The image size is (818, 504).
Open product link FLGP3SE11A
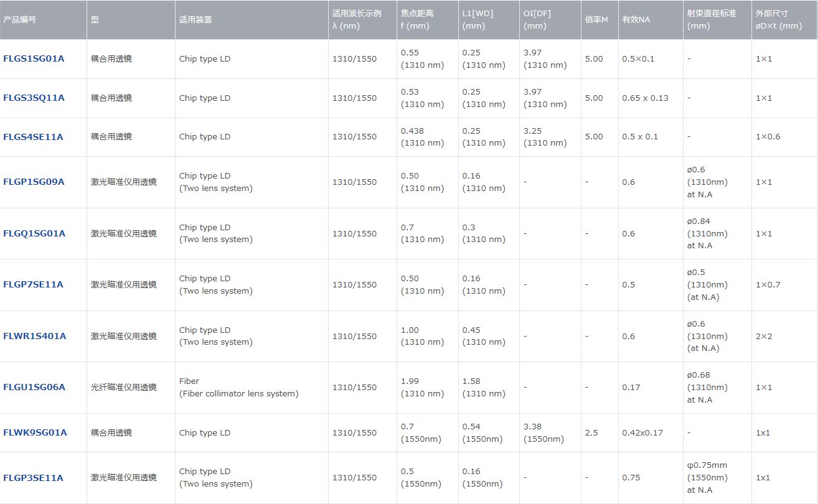point(33,478)
